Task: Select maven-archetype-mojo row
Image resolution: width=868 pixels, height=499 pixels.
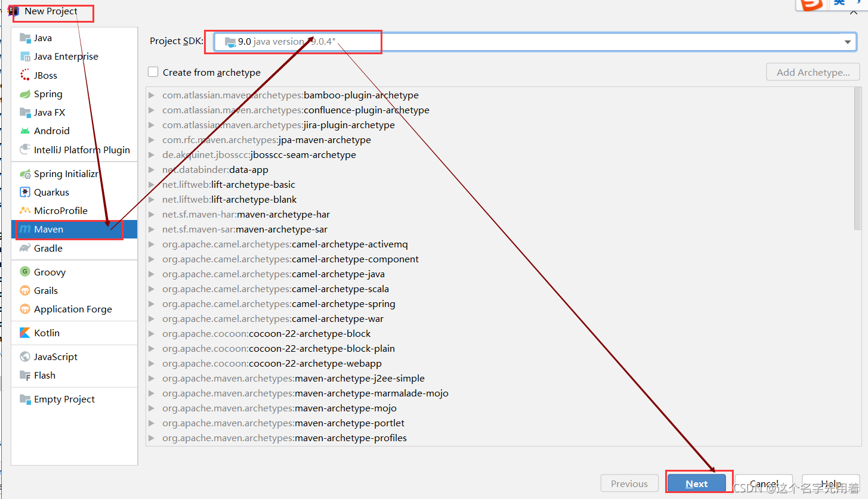Action: pyautogui.click(x=500, y=408)
